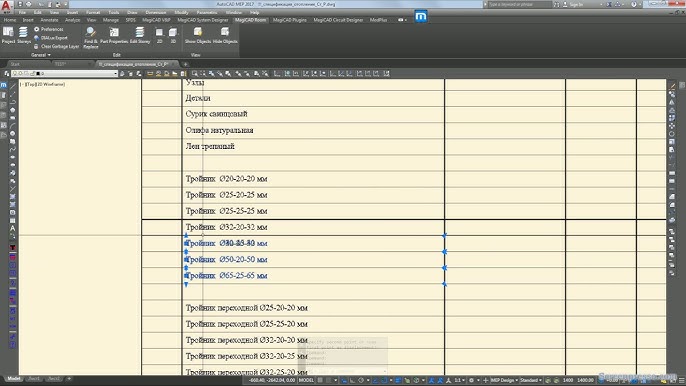Open the Edit Storey tool

coord(140,35)
